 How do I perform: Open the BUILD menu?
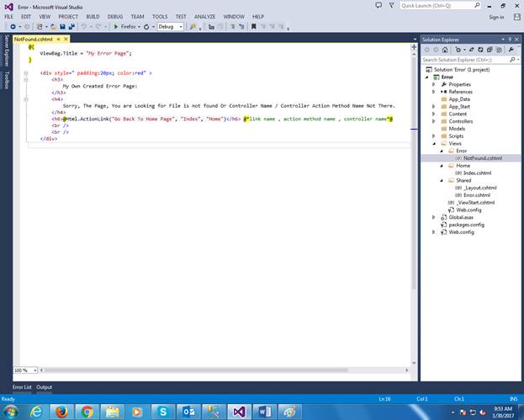tap(93, 16)
